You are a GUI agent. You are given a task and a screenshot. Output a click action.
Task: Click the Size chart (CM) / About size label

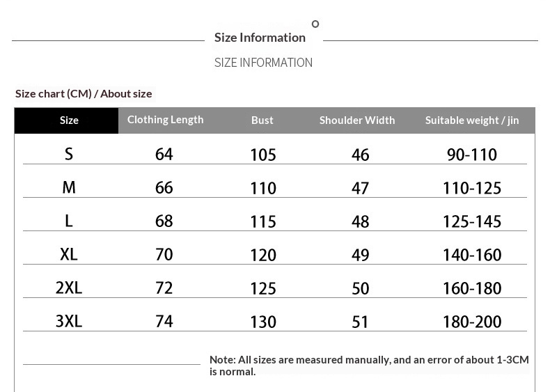84,94
